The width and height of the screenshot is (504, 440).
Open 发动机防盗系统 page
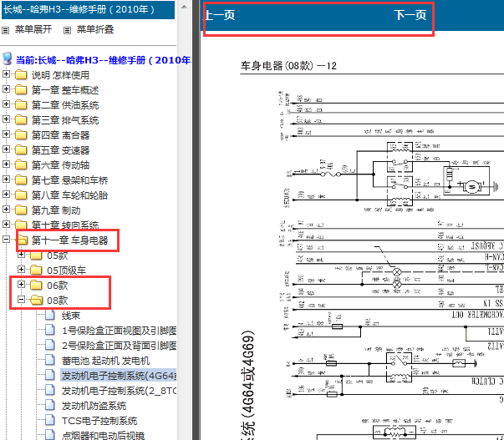(94, 406)
